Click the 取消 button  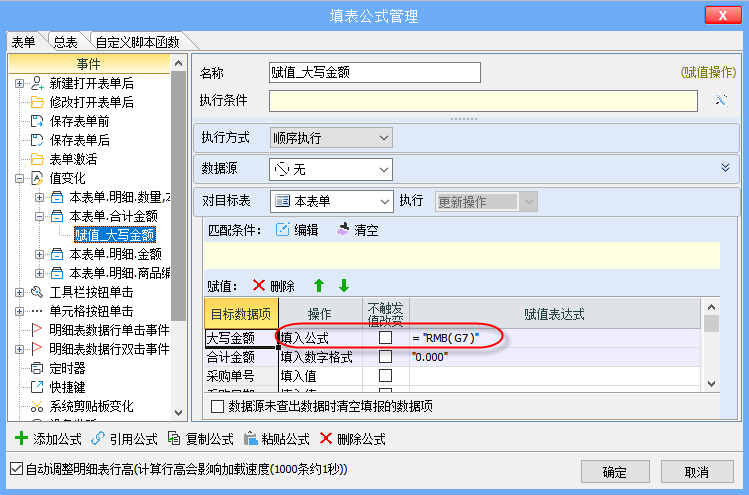[697, 472]
